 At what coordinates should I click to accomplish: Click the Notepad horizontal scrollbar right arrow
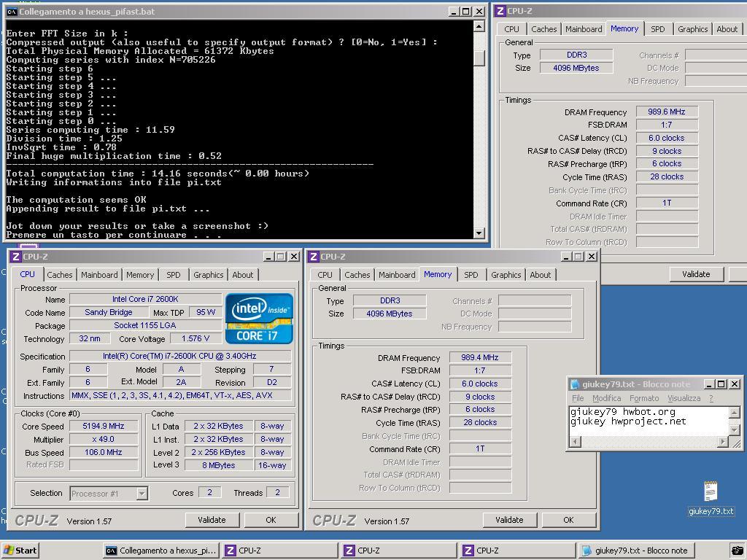[723, 442]
